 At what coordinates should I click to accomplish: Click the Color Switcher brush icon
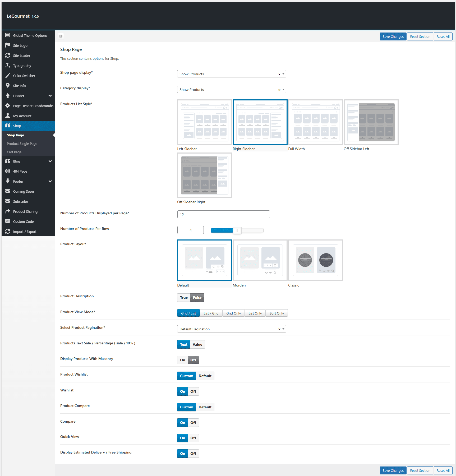point(8,75)
